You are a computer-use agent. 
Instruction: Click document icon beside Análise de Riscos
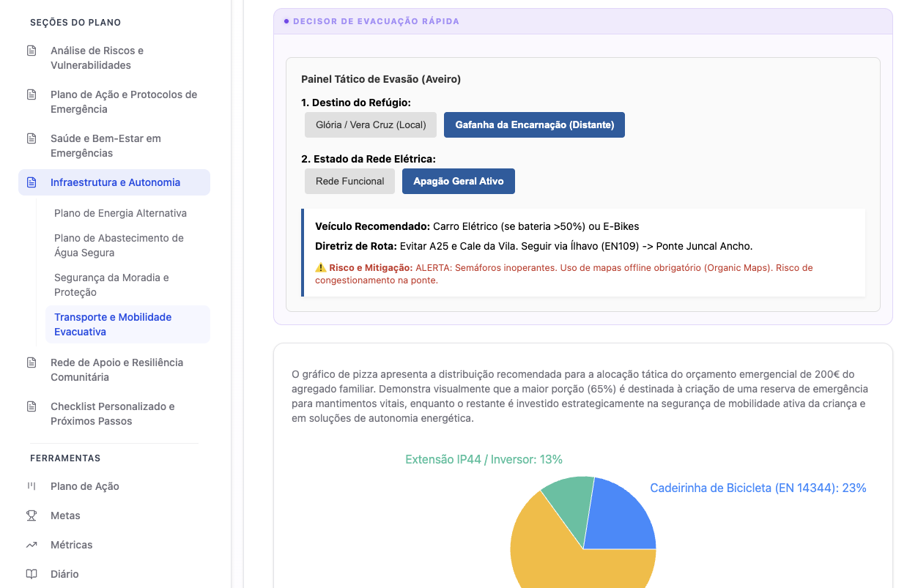32,51
